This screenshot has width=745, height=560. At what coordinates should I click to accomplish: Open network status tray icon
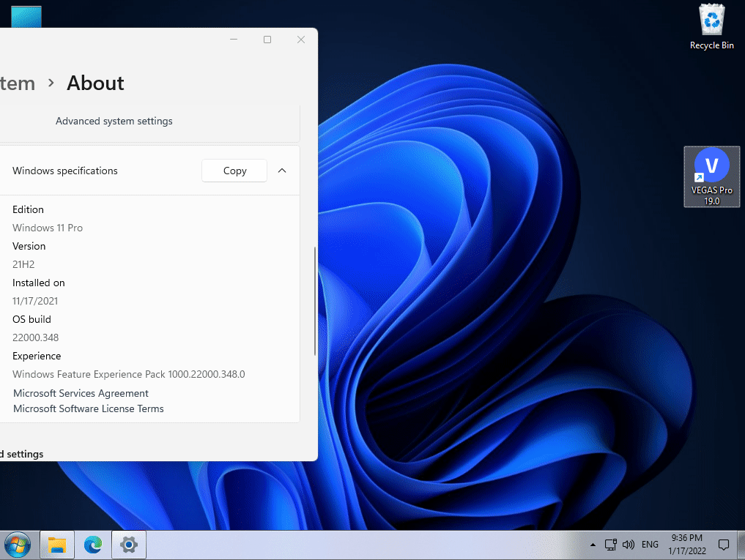point(610,545)
